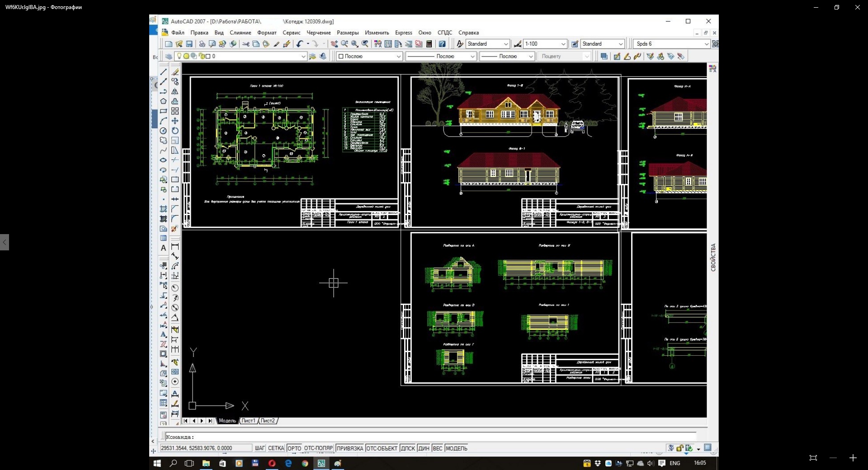868x470 pixels.
Task: Select the Line drawing tool
Action: point(164,71)
